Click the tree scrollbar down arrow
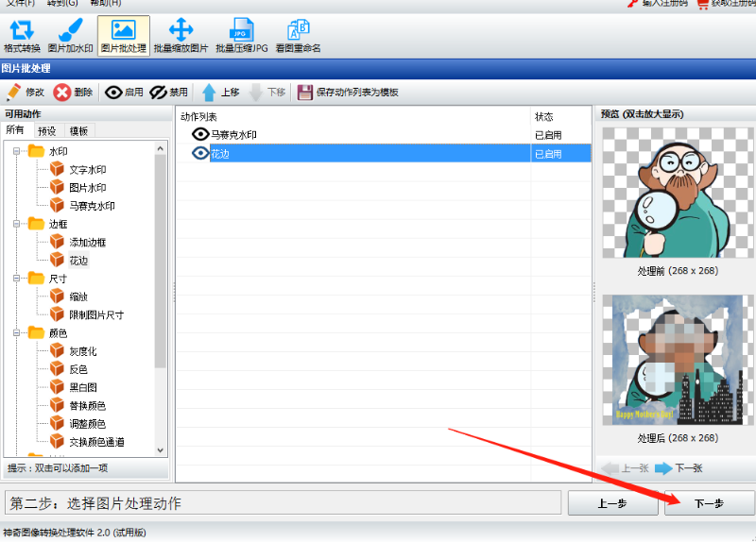This screenshot has height=542, width=756. point(161,450)
